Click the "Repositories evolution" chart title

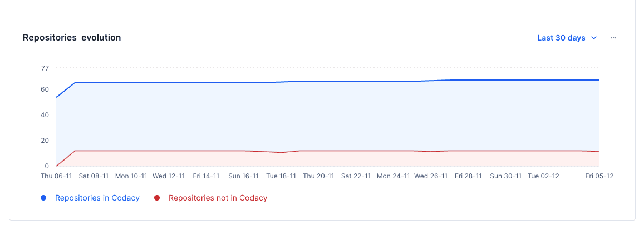tap(72, 38)
